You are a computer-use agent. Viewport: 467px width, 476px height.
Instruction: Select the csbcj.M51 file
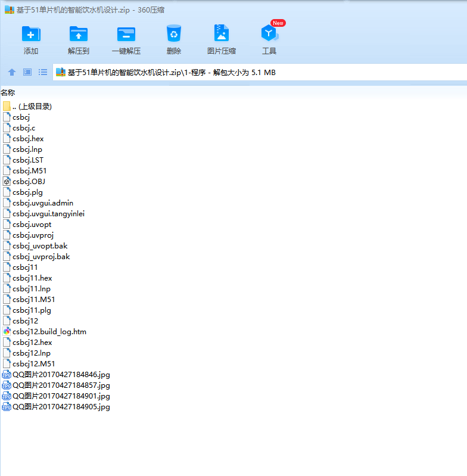tap(24, 171)
